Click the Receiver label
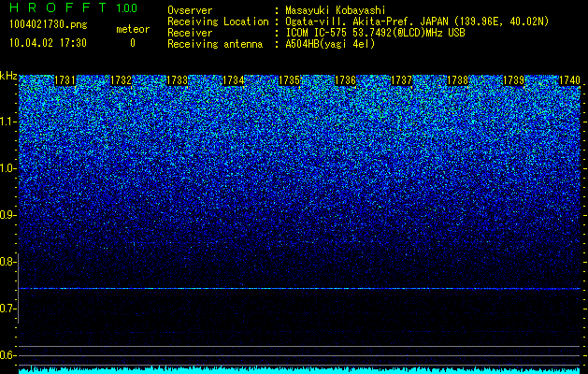 click(190, 33)
